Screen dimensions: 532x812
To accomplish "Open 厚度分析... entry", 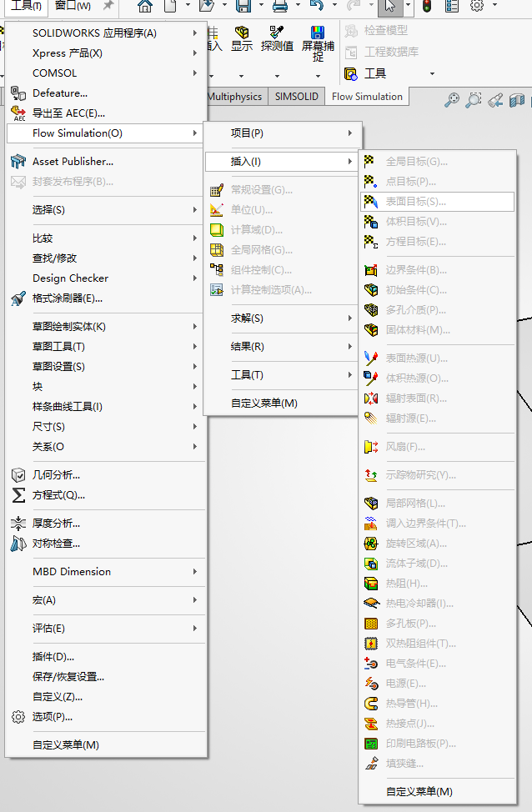I will coord(105,524).
